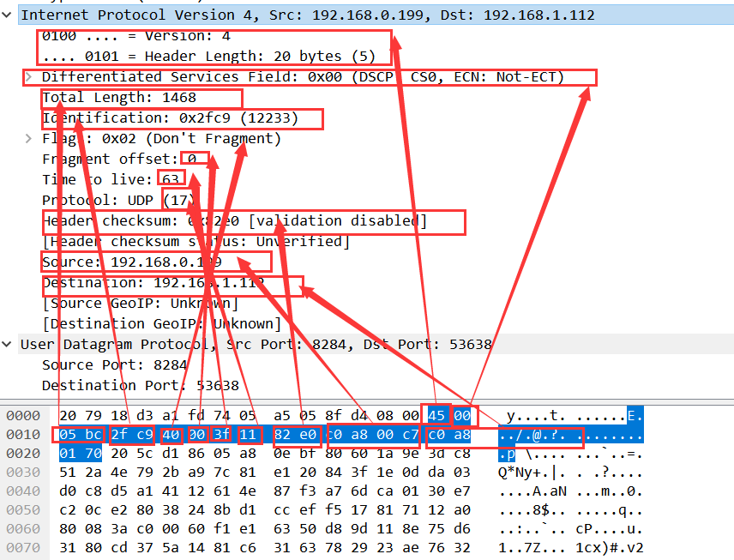
Task: Expand the Differentiated Services Field row
Action: click(x=28, y=77)
